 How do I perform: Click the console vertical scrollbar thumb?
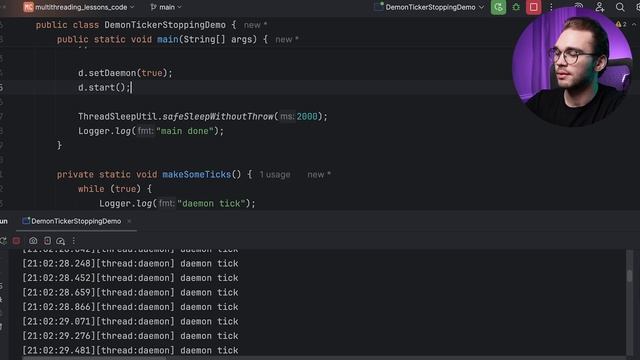(630, 276)
